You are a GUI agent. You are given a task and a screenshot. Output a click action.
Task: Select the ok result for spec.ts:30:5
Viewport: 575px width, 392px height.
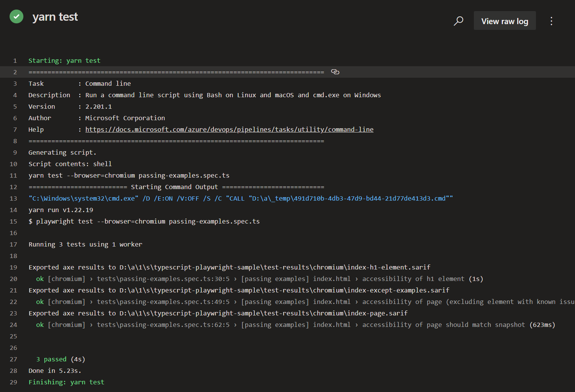(x=260, y=279)
